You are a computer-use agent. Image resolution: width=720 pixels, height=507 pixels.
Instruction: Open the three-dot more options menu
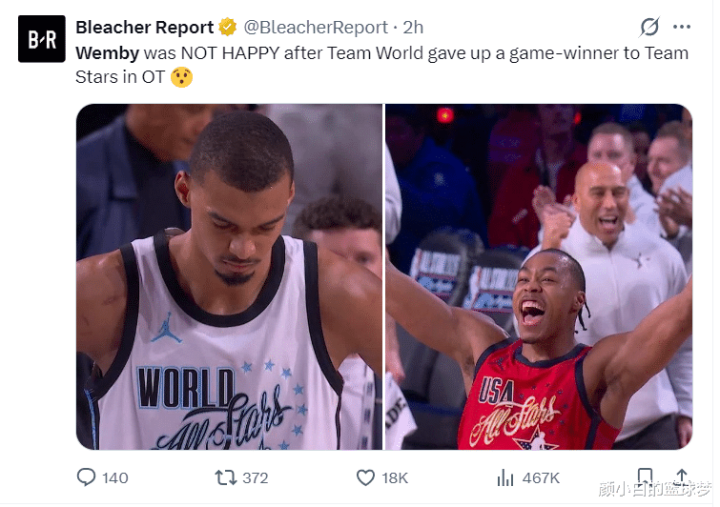682,27
